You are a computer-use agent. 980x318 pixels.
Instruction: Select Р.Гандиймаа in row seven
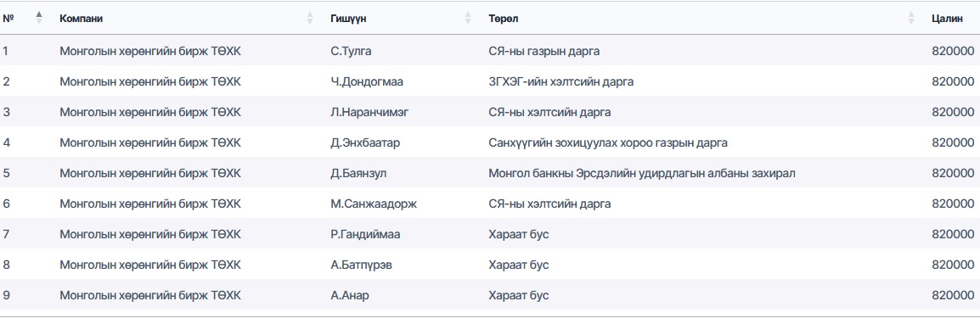(x=366, y=234)
